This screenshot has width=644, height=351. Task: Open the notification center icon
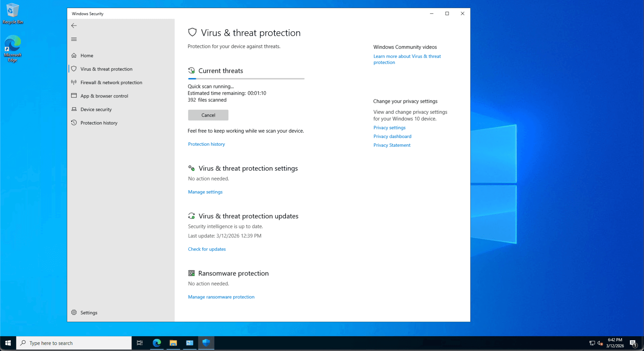tap(633, 343)
